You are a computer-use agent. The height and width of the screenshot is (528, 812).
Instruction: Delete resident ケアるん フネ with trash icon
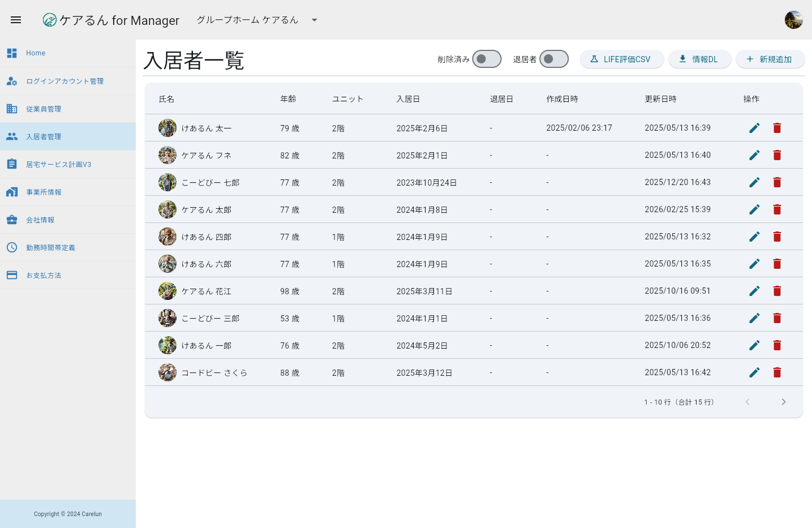(777, 155)
